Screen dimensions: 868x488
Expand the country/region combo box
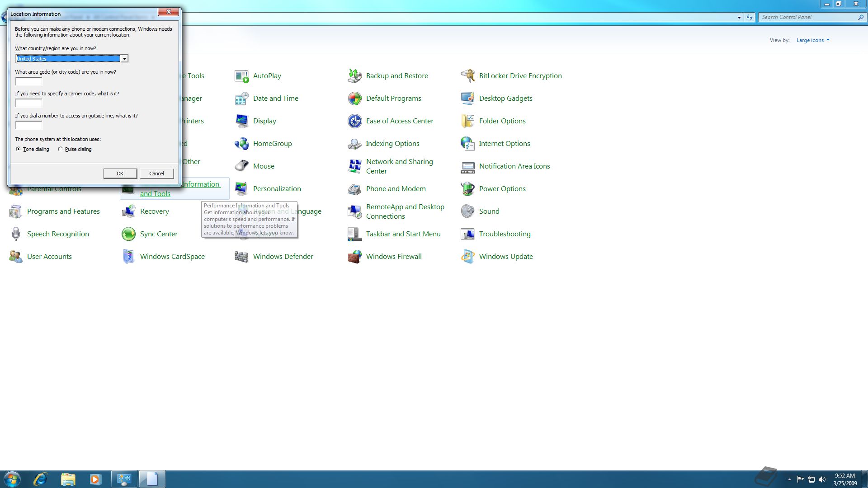(124, 59)
